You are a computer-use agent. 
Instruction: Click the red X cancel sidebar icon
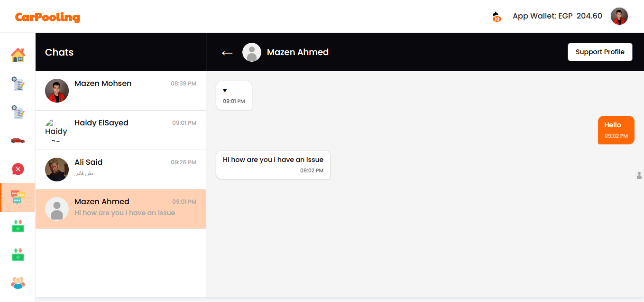18,169
